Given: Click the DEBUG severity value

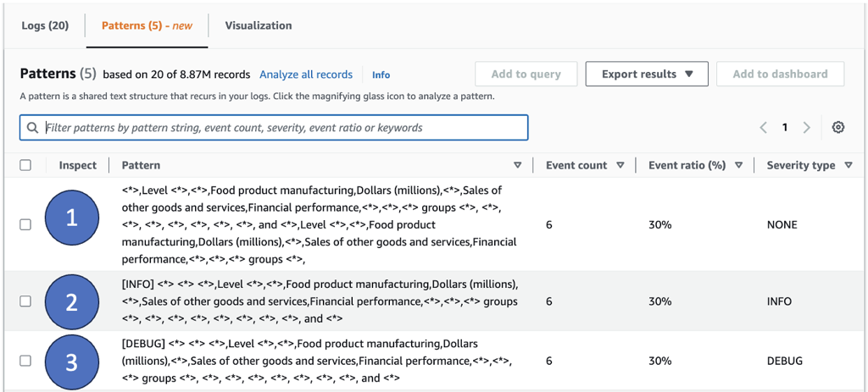Looking at the screenshot, I should tap(784, 361).
